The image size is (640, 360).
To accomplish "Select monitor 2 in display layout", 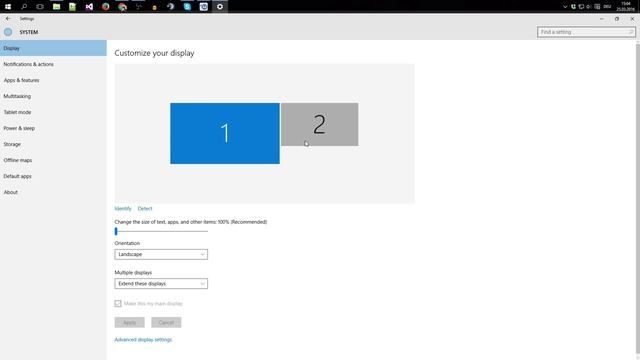I will point(320,124).
